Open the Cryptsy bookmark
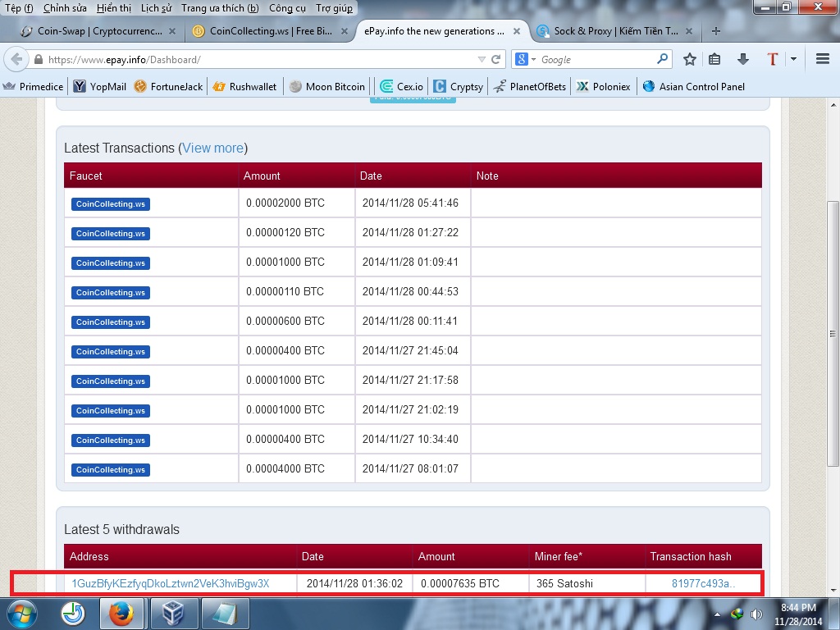840x630 pixels. tap(459, 86)
